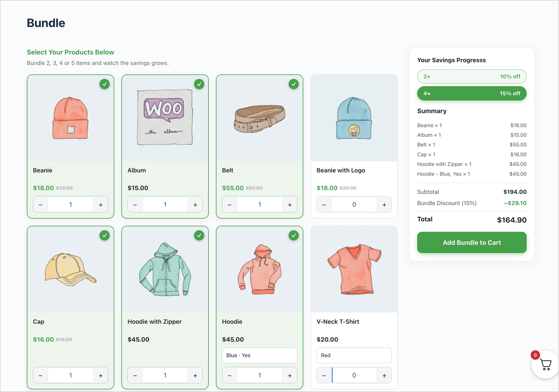Click the Bundle Discount (15%) line
Viewport: 559px width, 392px height.
(x=472, y=203)
